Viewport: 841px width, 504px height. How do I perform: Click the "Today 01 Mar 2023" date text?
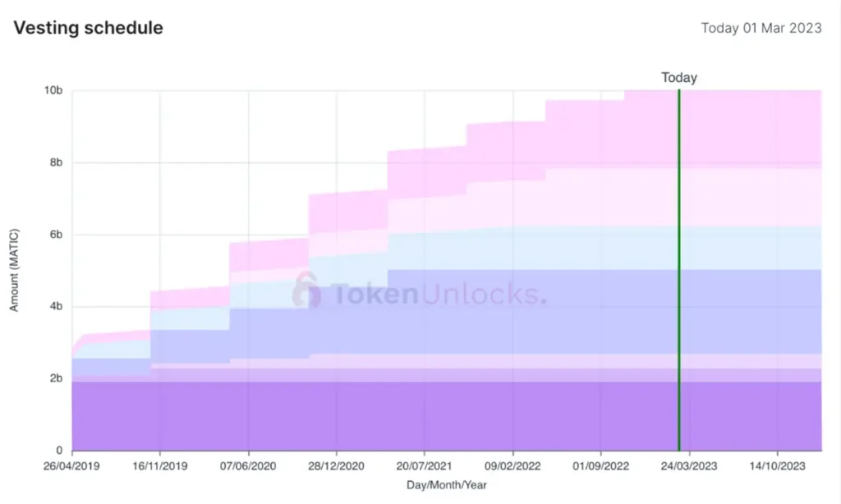click(x=761, y=28)
